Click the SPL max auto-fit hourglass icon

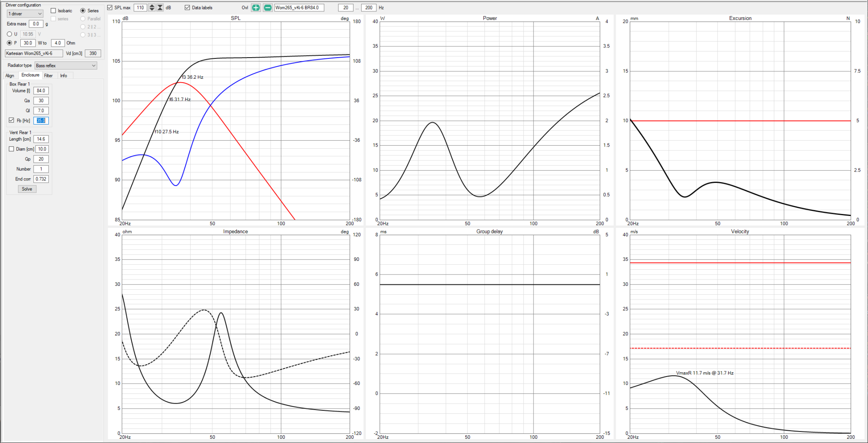[160, 8]
